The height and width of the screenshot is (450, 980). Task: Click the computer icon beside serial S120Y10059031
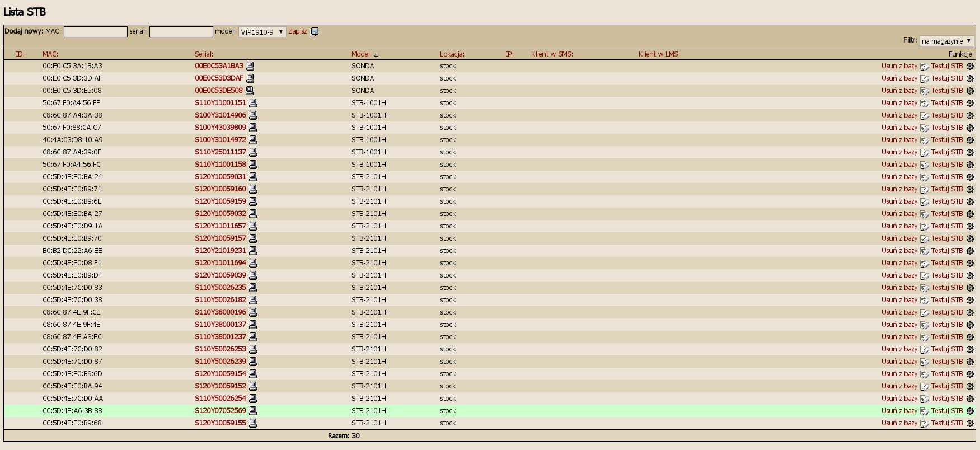253,177
